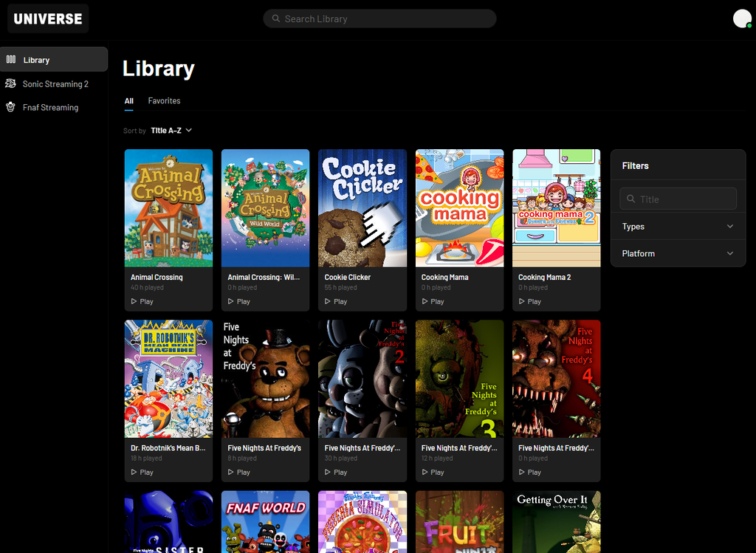The height and width of the screenshot is (553, 756).
Task: Go to Library in the sidebar
Action: 54,60
